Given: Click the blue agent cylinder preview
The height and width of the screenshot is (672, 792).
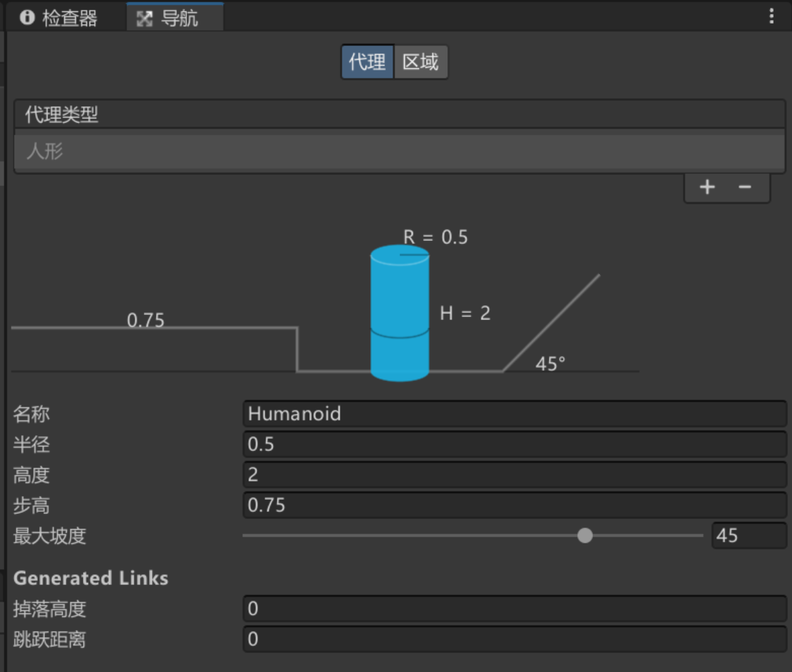Looking at the screenshot, I should click(399, 313).
